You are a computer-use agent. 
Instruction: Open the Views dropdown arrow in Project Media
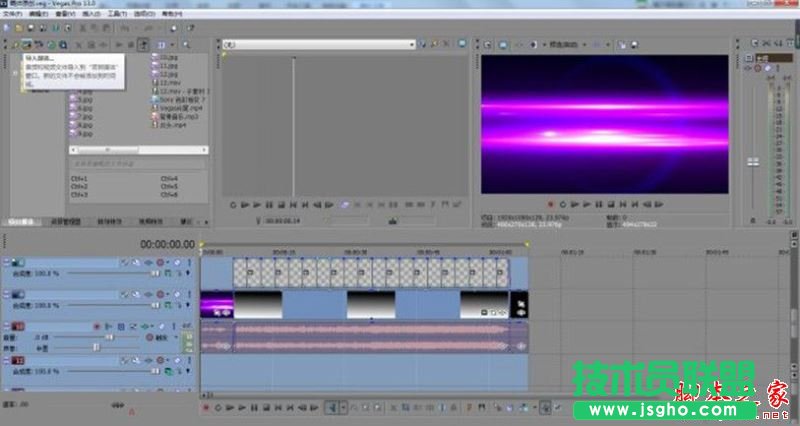[x=171, y=45]
